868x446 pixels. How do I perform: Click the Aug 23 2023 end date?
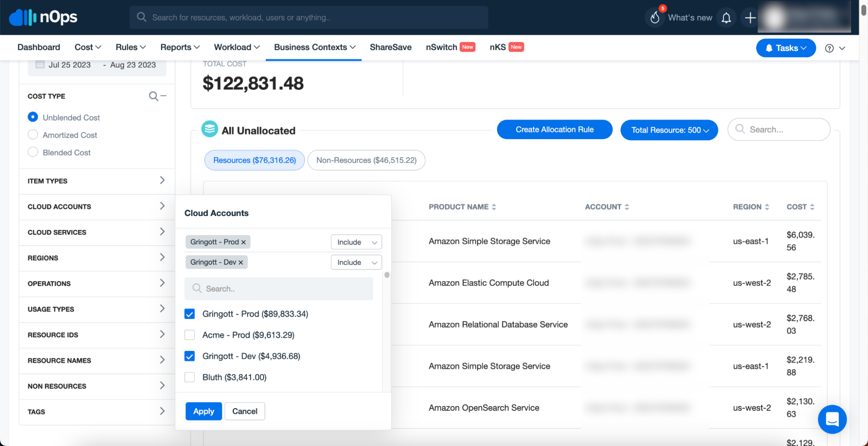click(133, 65)
